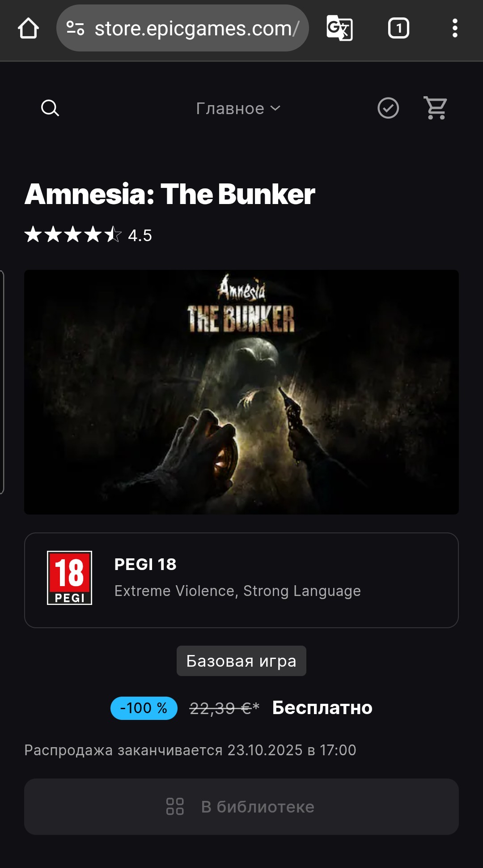Viewport: 483px width, 868px height.
Task: Tap the browser home icon
Action: click(x=28, y=28)
